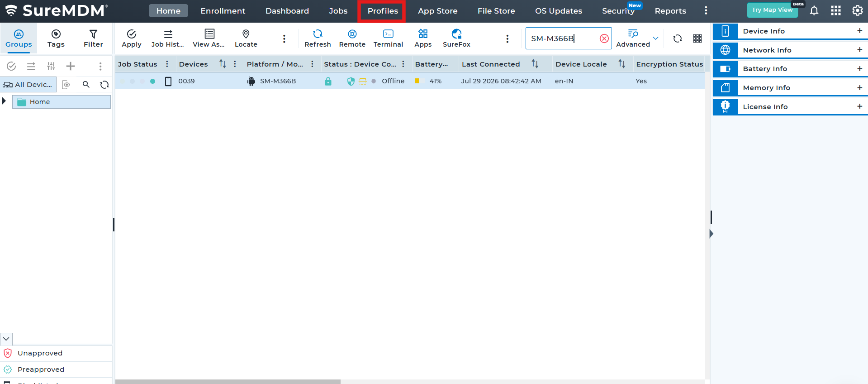The image size is (868, 384).
Task: Click the View As icon
Action: tap(209, 38)
